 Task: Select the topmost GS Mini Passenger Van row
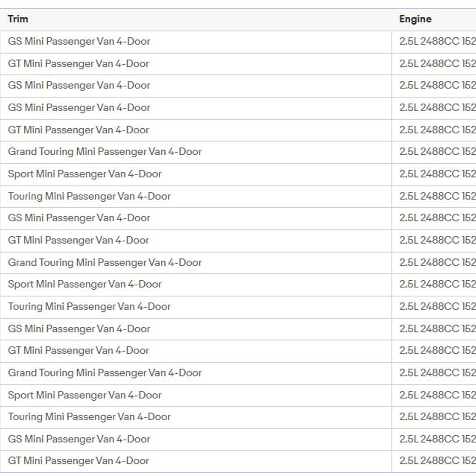[238, 41]
